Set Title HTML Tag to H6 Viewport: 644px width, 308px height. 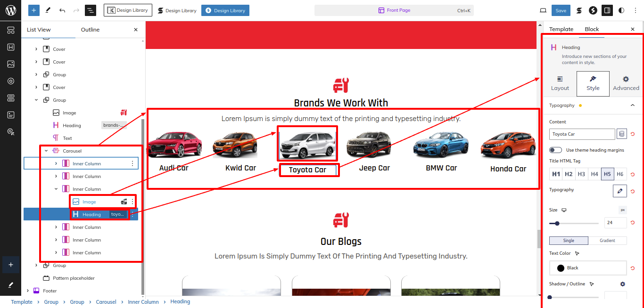pyautogui.click(x=620, y=174)
